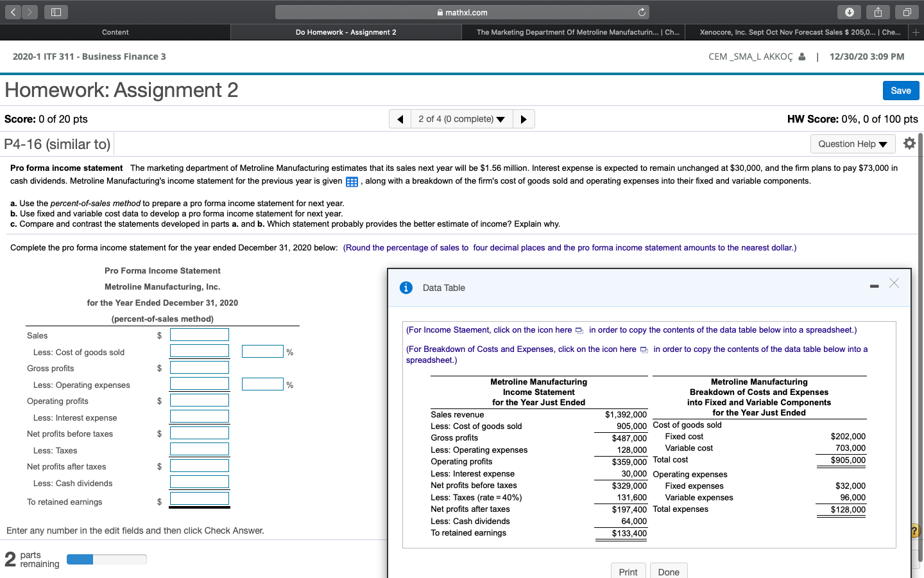Click the blue info icon in Data Table
The width and height of the screenshot is (924, 578).
click(x=406, y=288)
